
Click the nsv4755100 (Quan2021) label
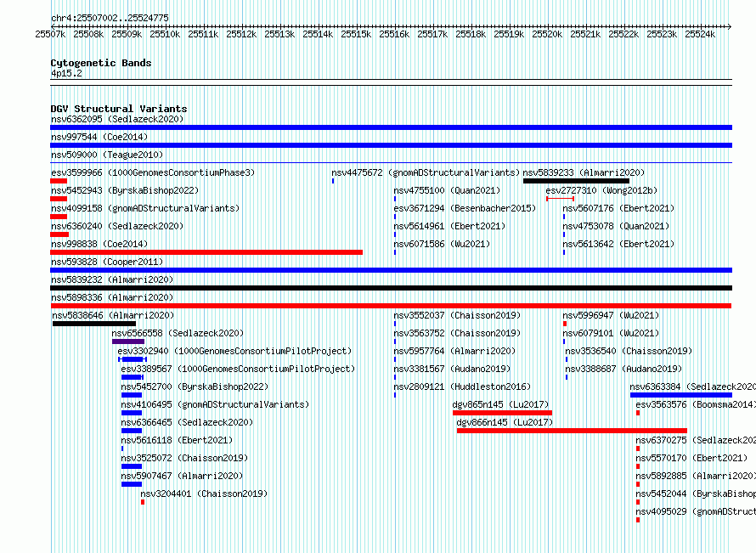pyautogui.click(x=447, y=190)
